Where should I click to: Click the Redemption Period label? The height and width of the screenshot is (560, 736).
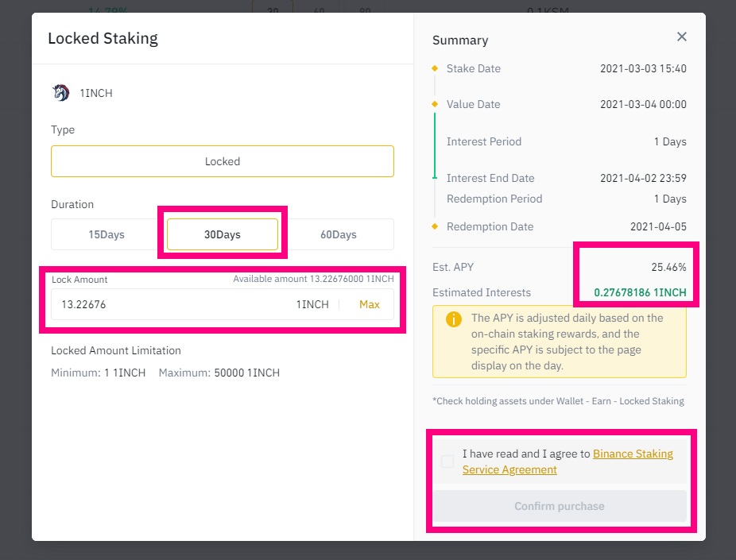pos(494,199)
